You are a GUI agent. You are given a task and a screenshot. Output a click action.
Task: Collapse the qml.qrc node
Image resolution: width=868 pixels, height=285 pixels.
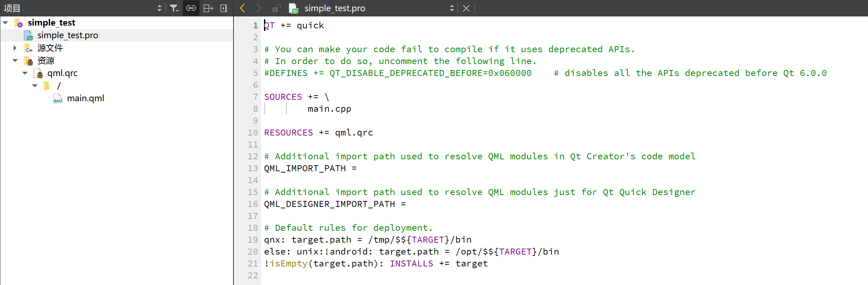tap(25, 73)
